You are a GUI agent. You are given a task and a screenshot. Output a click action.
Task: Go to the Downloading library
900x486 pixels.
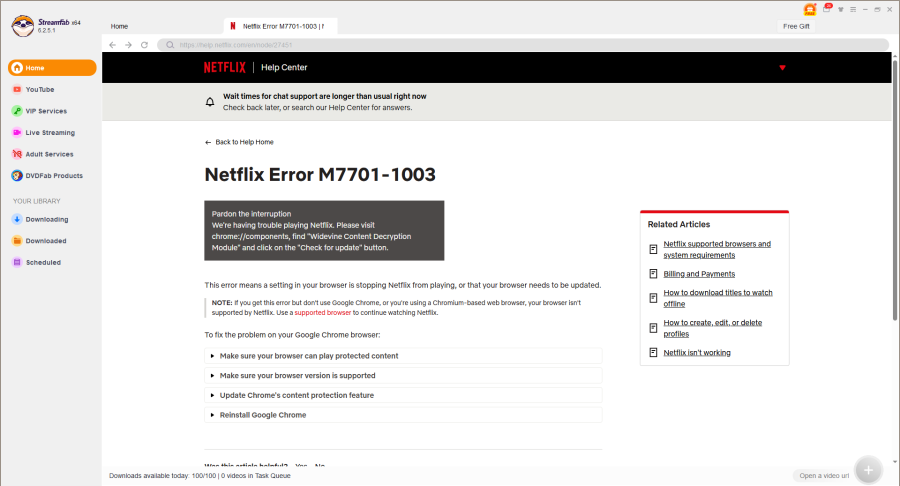[x=46, y=219]
